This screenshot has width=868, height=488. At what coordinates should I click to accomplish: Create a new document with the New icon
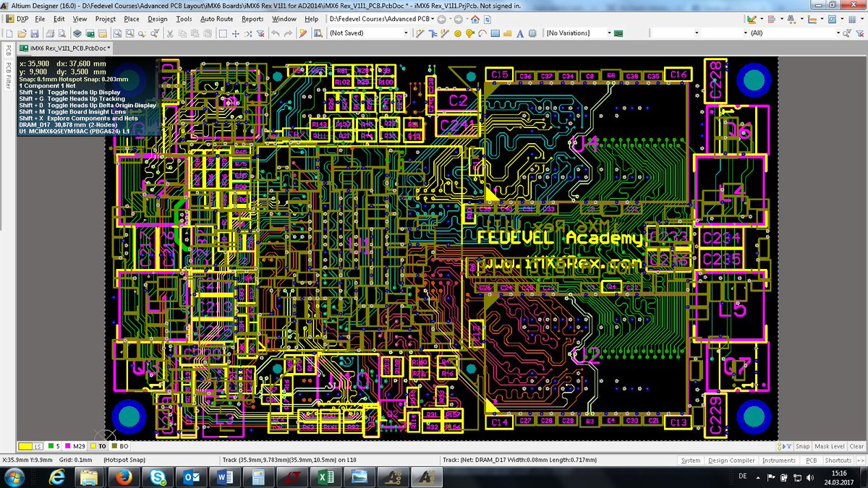coord(9,33)
